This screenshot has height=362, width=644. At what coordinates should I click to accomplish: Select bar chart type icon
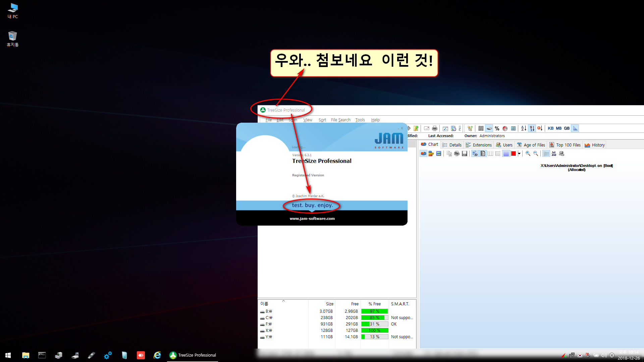coord(431,154)
